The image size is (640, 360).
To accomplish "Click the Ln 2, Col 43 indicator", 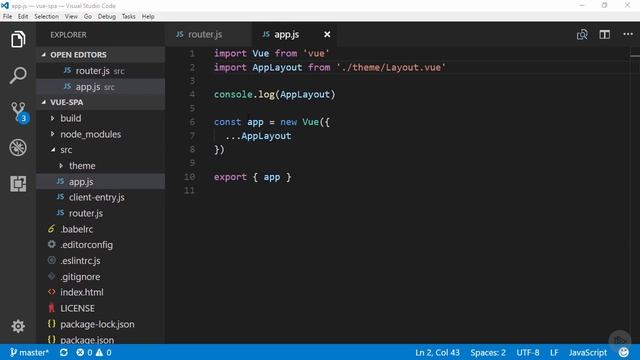I will click(437, 352).
